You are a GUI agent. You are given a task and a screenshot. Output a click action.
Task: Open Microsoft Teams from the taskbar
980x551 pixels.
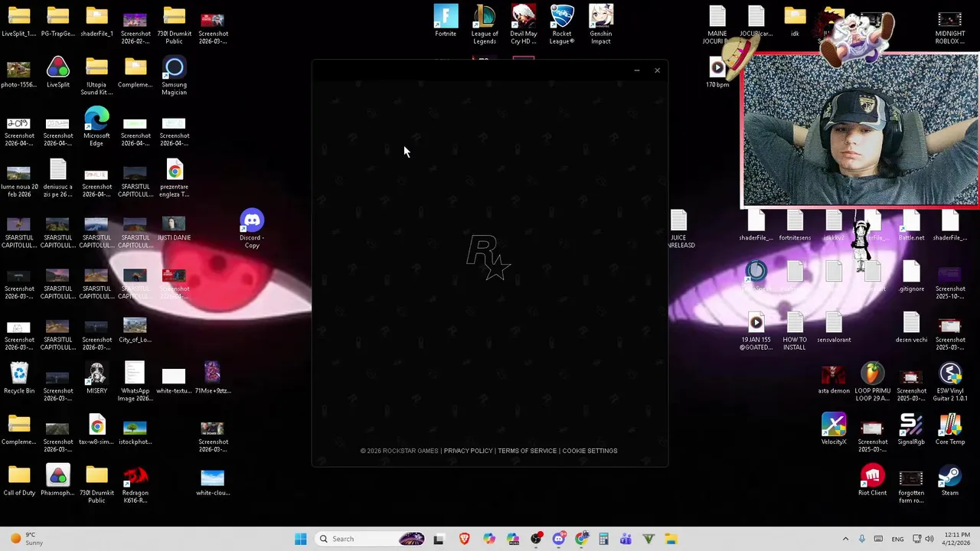pyautogui.click(x=626, y=539)
